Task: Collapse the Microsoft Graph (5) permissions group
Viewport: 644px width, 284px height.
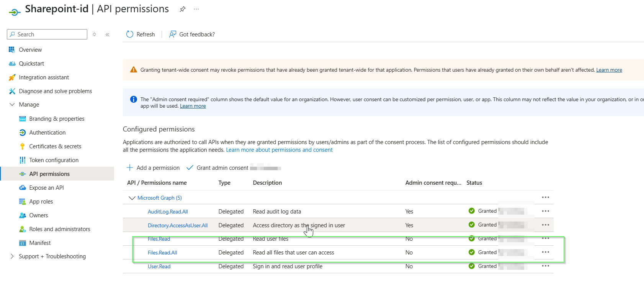Action: pos(132,198)
